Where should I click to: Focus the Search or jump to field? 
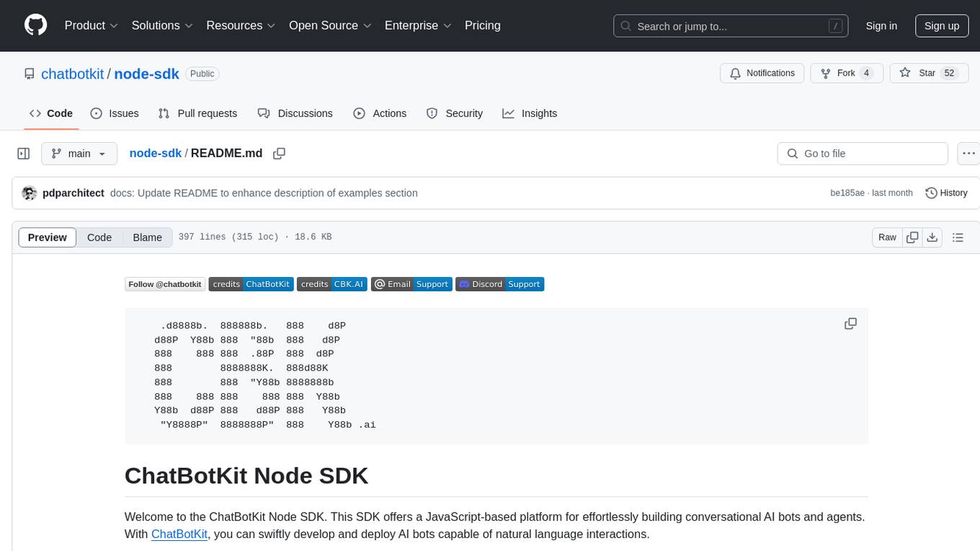coord(731,26)
